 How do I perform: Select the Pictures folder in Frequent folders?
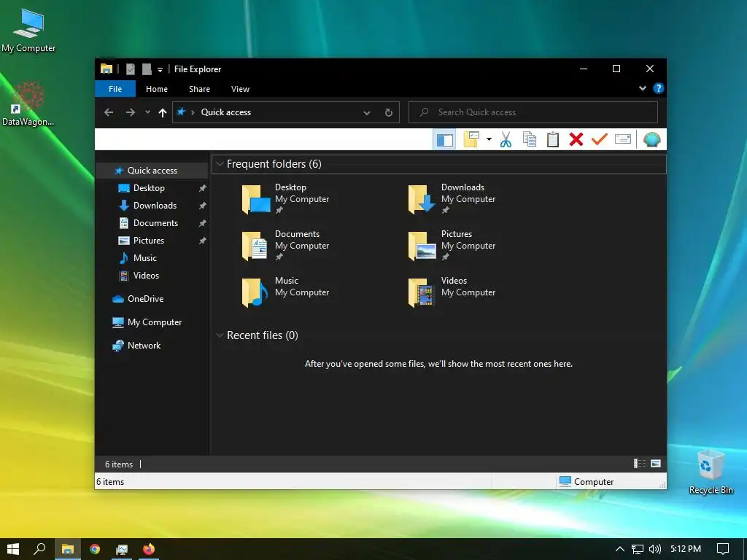click(452, 246)
